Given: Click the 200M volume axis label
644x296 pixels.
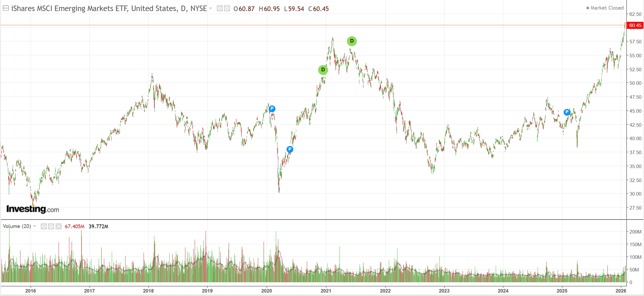Looking at the screenshot, I should (x=635, y=232).
